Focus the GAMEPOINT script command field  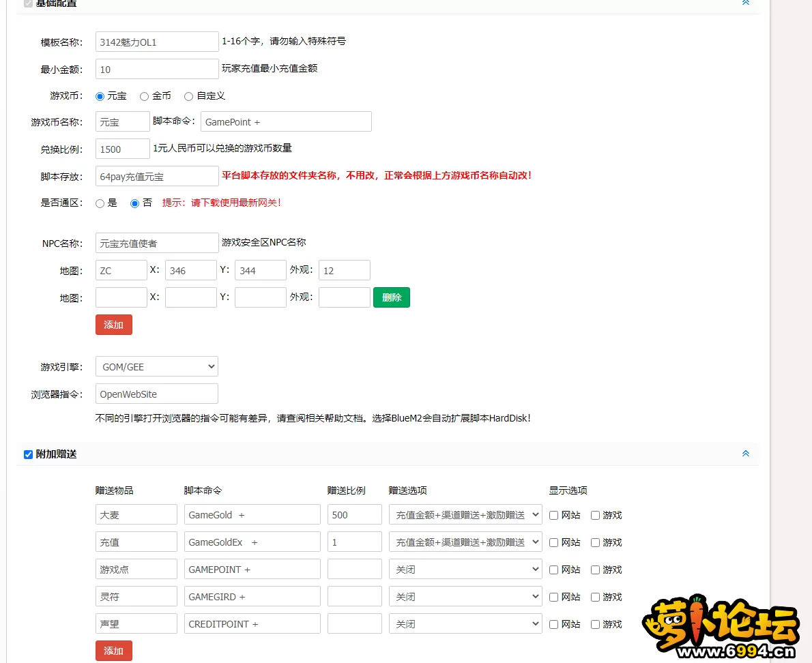pos(252,570)
